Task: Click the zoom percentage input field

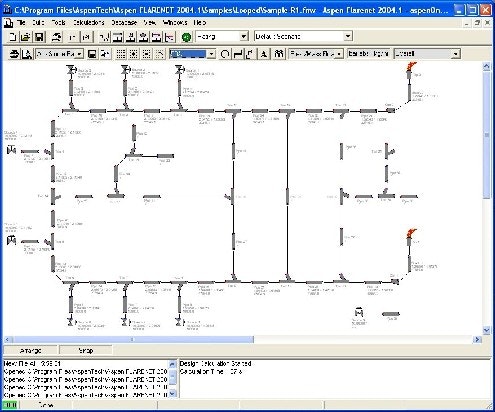Action: point(188,54)
